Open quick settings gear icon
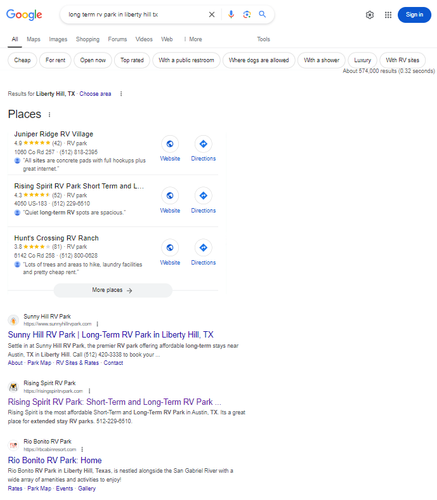The height and width of the screenshot is (500, 437). pyautogui.click(x=370, y=15)
